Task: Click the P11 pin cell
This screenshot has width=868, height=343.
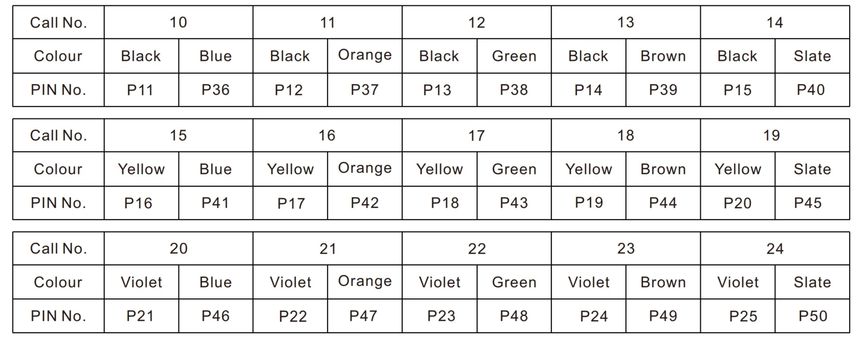Action: pyautogui.click(x=141, y=90)
